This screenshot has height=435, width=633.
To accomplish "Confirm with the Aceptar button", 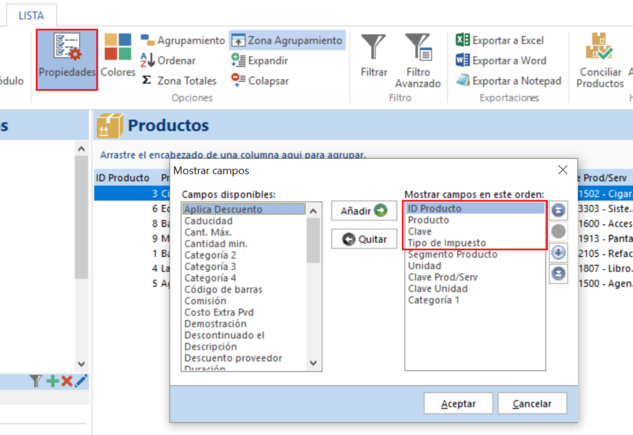I will click(x=458, y=403).
